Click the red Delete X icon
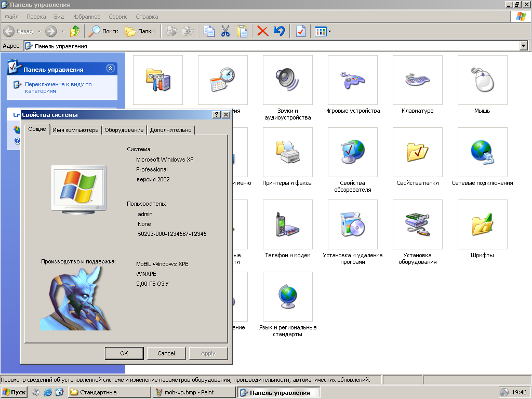 tap(262, 31)
